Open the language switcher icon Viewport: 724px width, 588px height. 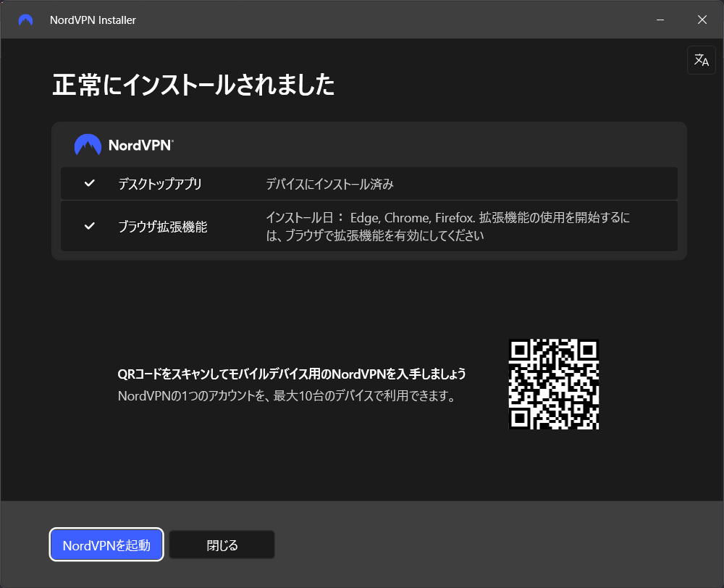701,60
